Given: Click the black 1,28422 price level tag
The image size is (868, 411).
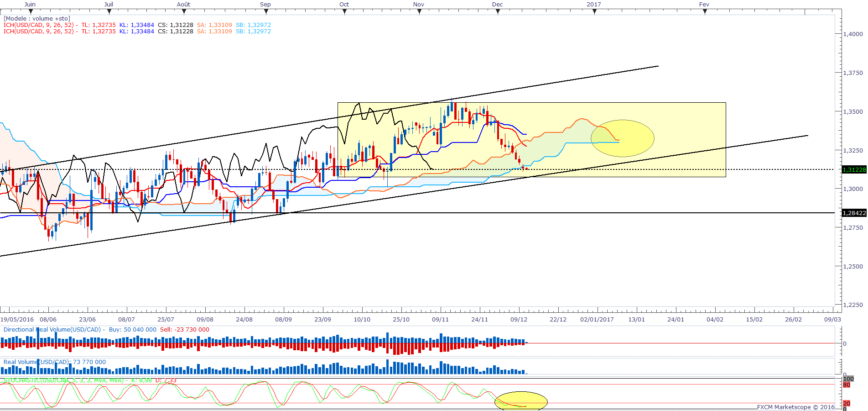Looking at the screenshot, I should click(854, 213).
